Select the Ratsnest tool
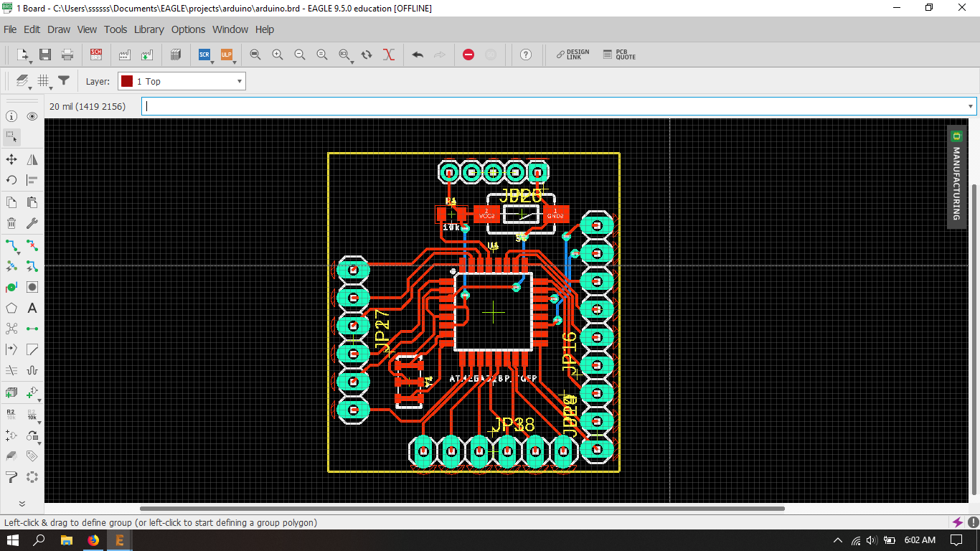The image size is (980, 551). point(11,329)
